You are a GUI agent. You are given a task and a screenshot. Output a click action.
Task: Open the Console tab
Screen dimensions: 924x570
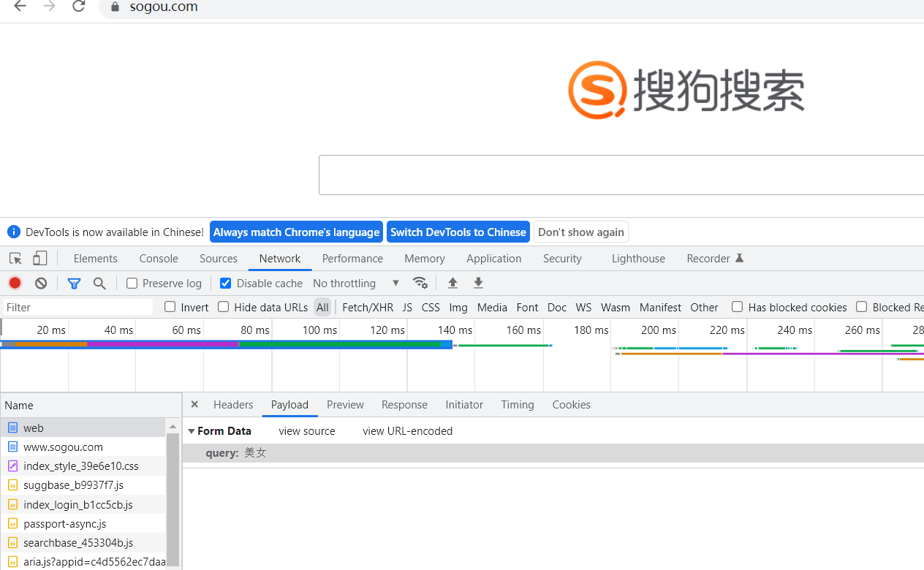[x=159, y=259]
